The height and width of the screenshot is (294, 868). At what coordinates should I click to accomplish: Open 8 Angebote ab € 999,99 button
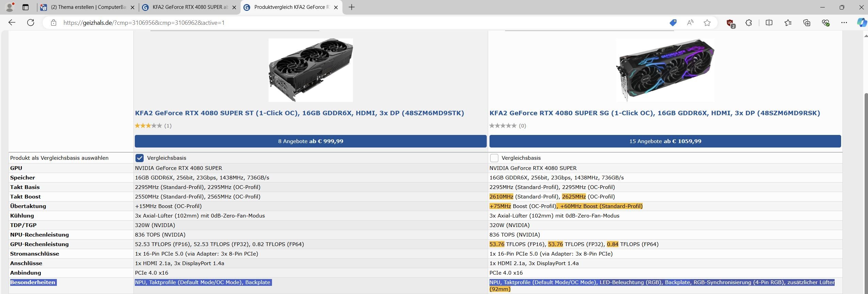pyautogui.click(x=310, y=141)
